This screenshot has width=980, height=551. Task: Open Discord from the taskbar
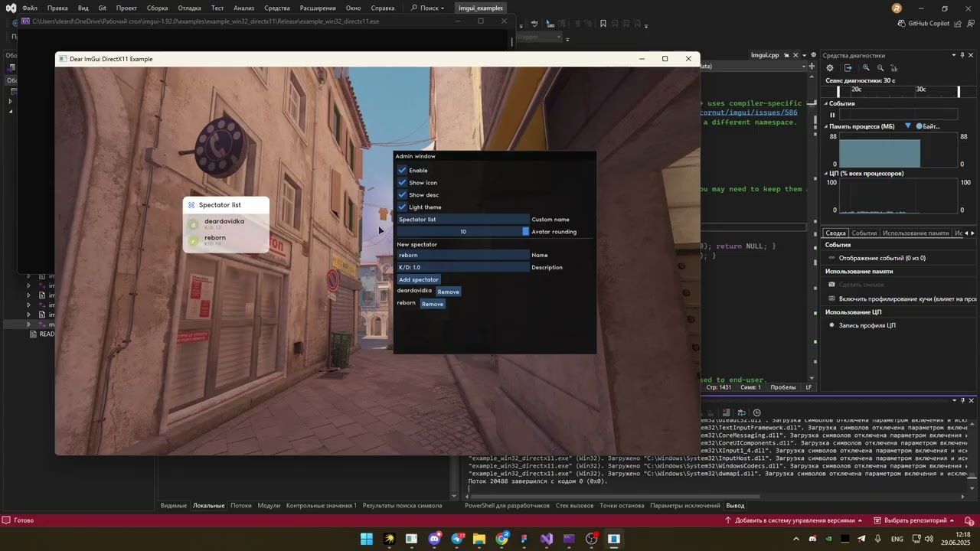[435, 539]
